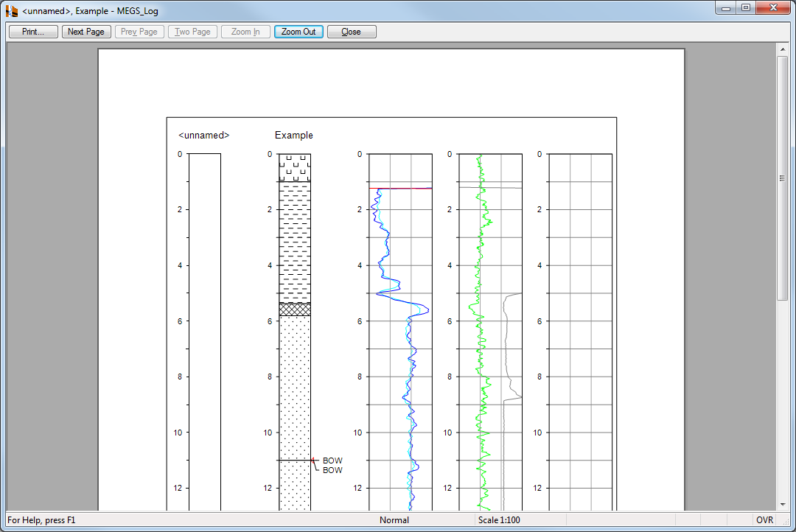Click the Scale 1:100 status bar pane
Image resolution: width=796 pixels, height=532 pixels.
499,520
